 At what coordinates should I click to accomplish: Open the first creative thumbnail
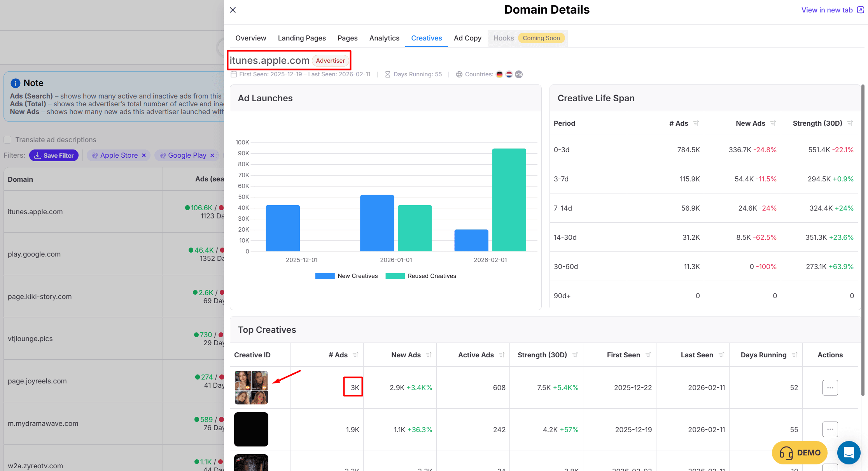click(251, 388)
